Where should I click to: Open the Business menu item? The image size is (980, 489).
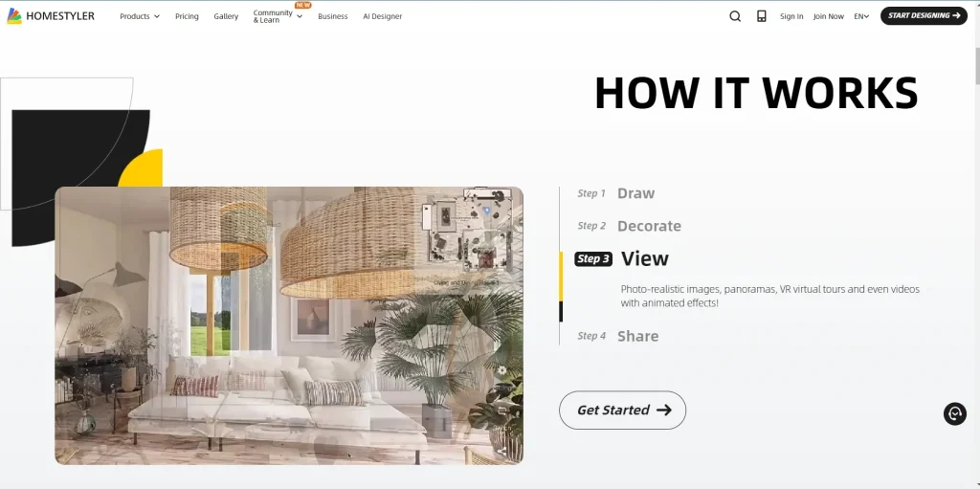click(x=332, y=16)
